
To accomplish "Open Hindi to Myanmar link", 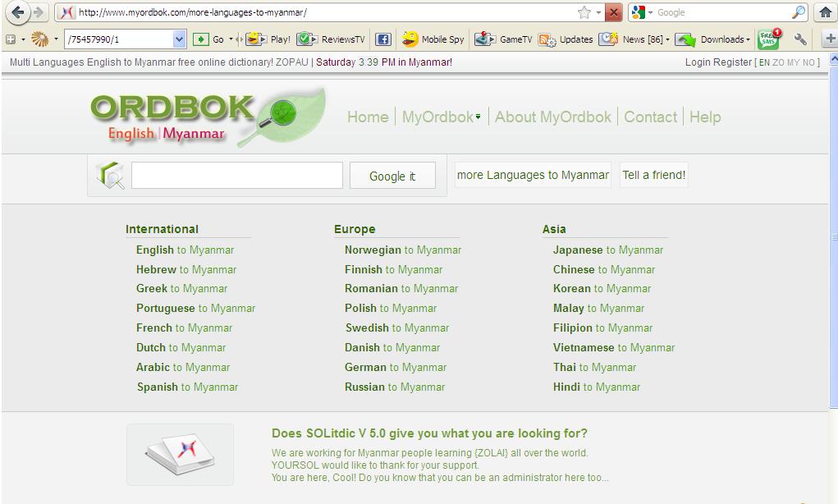I will 597,387.
